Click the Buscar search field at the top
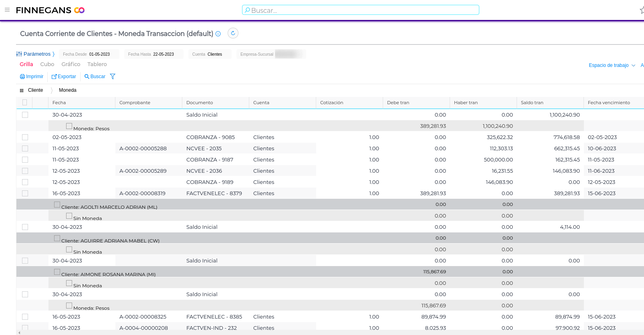 pos(360,10)
